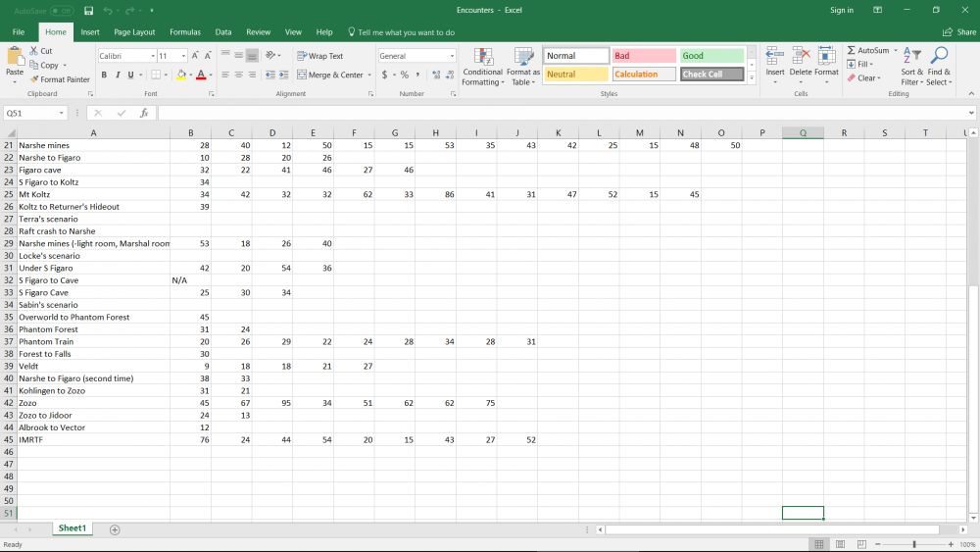Click the Fill Color paint bucket
The image size is (980, 552).
point(181,75)
